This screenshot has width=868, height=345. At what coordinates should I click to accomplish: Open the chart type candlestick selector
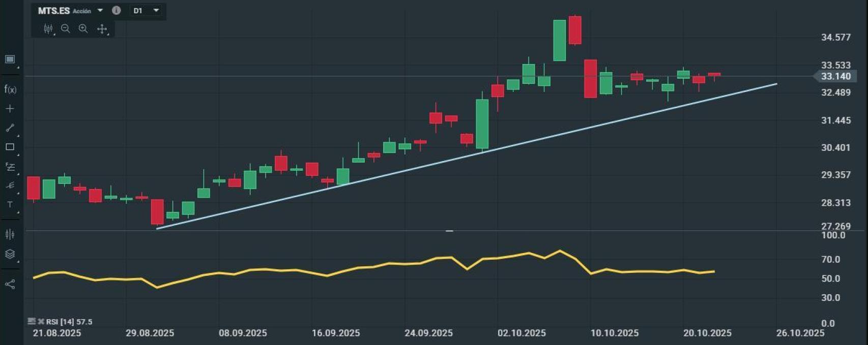pos(48,29)
